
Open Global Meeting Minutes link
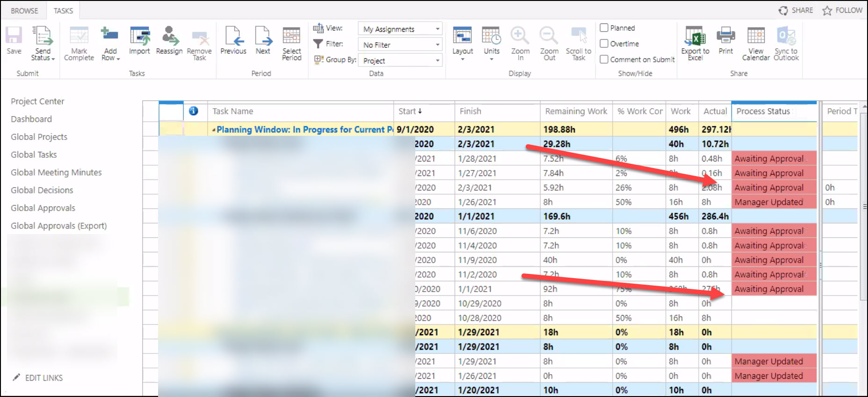pyautogui.click(x=56, y=172)
